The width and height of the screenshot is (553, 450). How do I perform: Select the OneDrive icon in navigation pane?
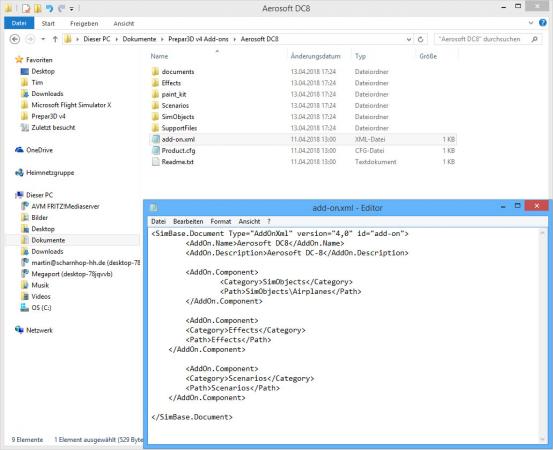[19, 150]
